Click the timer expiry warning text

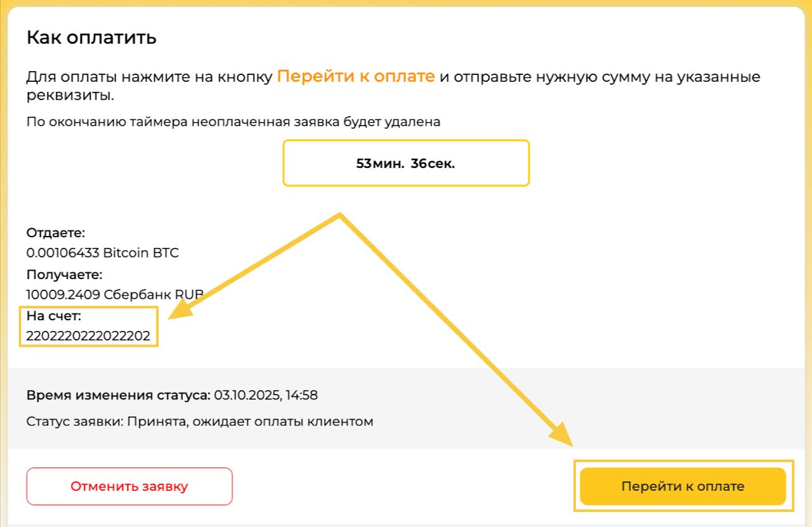[x=233, y=122]
